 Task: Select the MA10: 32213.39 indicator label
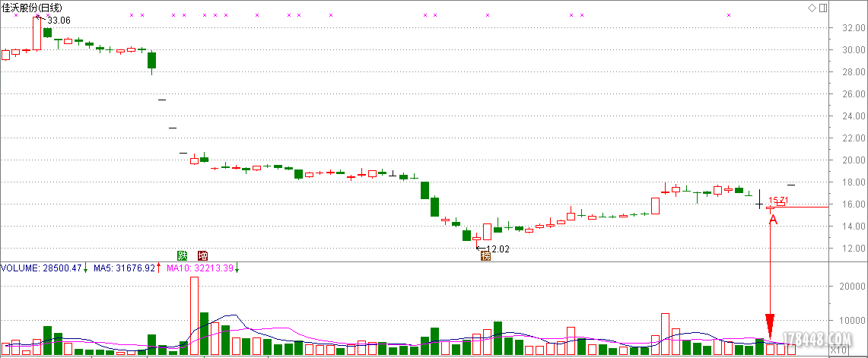(200, 268)
